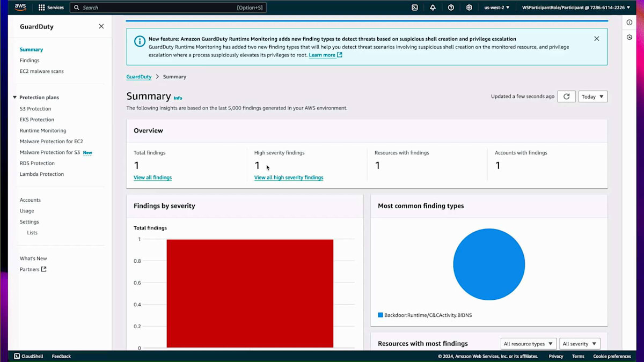
Task: Open the All resource types dropdown
Action: pos(528,344)
